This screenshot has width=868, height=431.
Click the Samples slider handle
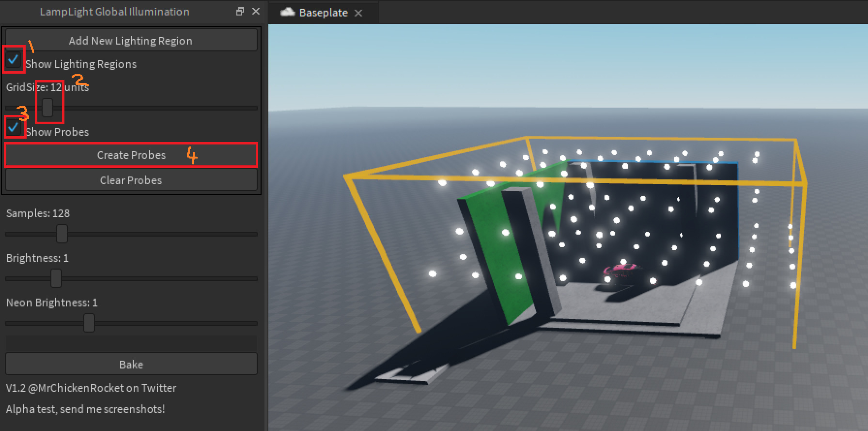[x=62, y=234]
